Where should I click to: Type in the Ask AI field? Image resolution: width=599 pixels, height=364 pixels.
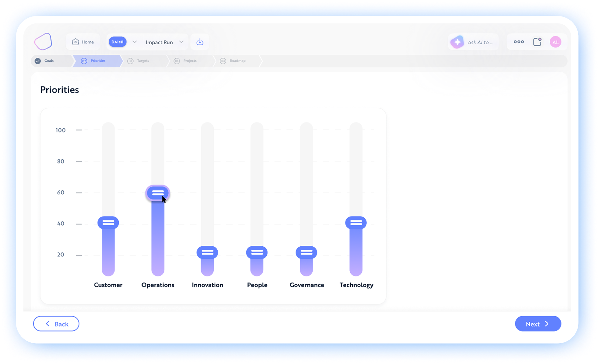(x=480, y=42)
